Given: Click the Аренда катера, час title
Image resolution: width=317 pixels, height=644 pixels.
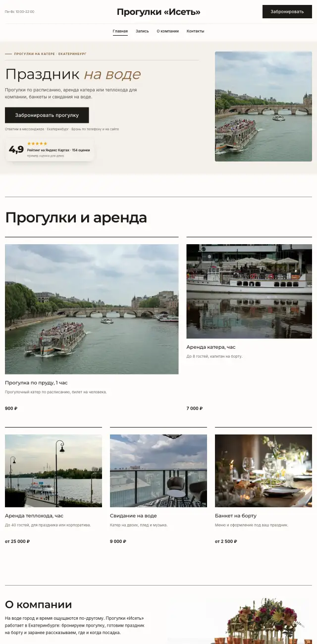Looking at the screenshot, I should pos(211,347).
